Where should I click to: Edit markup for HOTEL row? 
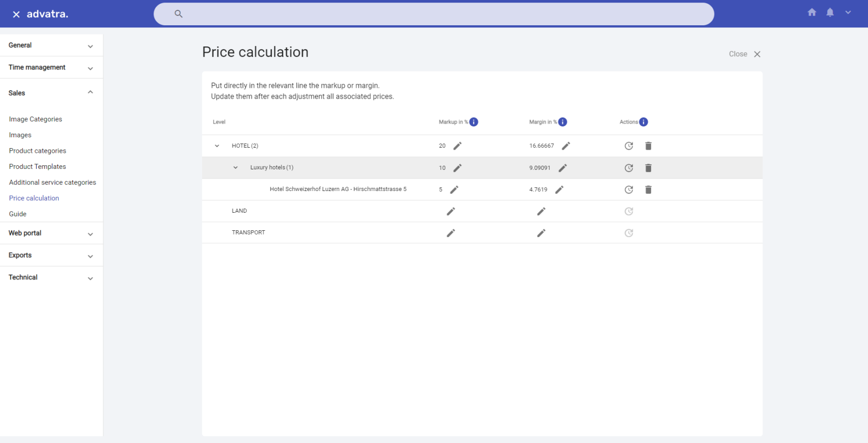457,146
